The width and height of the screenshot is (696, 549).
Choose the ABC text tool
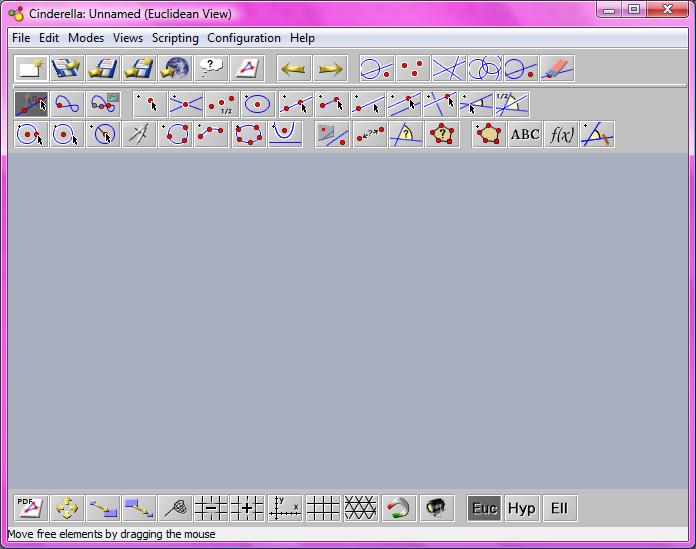(524, 134)
